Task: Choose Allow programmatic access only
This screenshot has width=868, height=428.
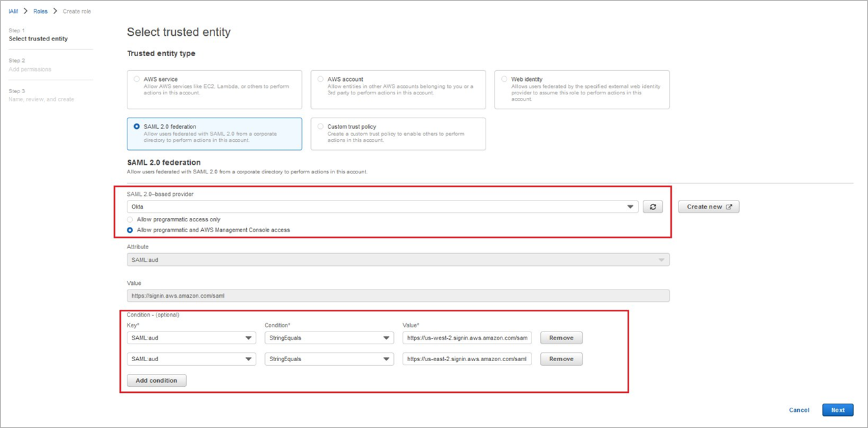Action: click(x=130, y=219)
